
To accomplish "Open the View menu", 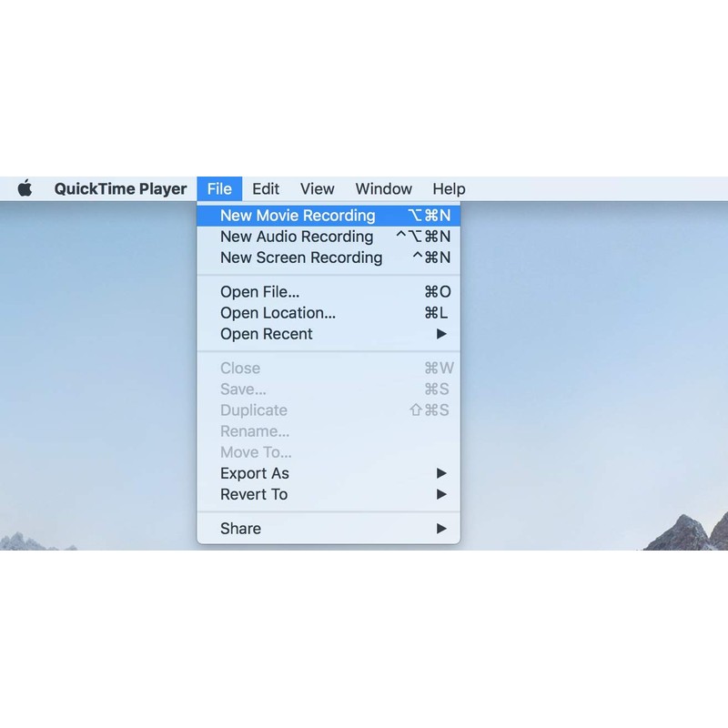I will (317, 188).
